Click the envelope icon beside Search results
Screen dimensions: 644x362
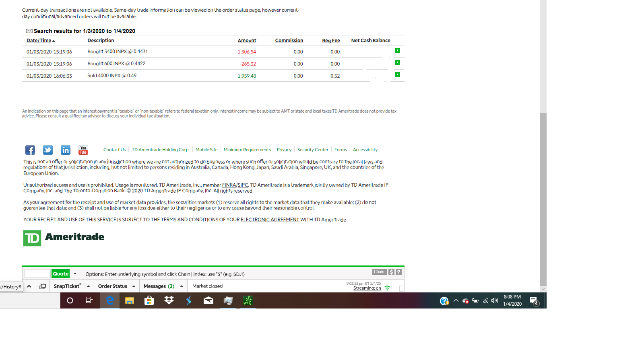click(x=29, y=31)
